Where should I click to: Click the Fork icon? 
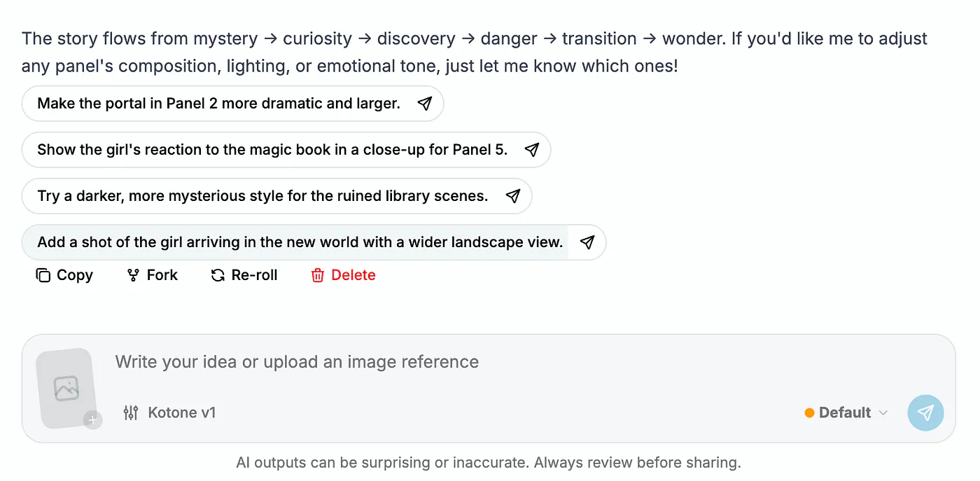tap(133, 275)
